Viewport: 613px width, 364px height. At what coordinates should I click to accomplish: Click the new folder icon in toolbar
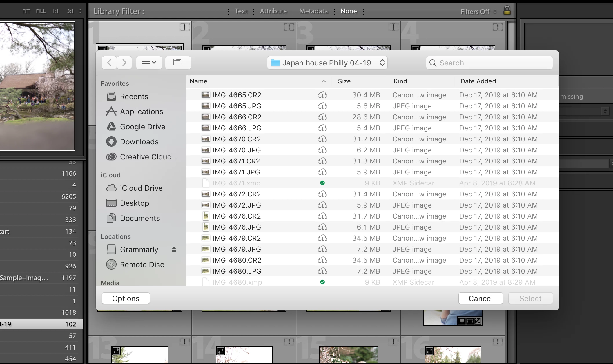pos(178,63)
